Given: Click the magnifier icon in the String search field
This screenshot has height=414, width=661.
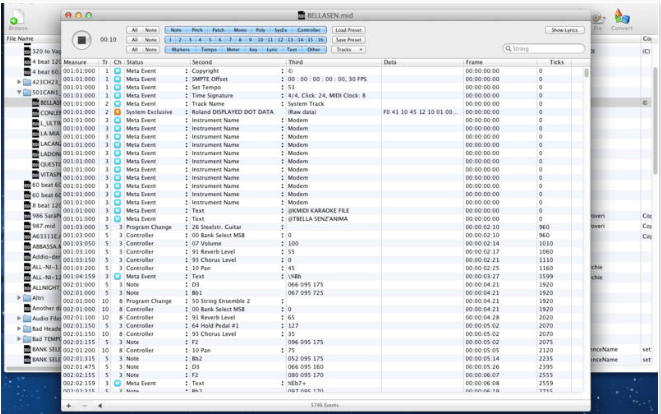Looking at the screenshot, I should point(508,48).
